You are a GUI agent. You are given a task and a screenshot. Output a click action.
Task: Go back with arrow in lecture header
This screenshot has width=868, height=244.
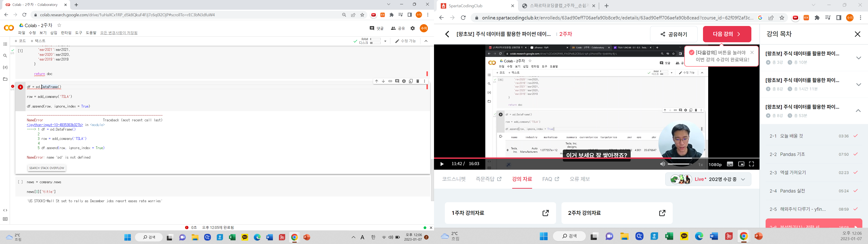447,34
